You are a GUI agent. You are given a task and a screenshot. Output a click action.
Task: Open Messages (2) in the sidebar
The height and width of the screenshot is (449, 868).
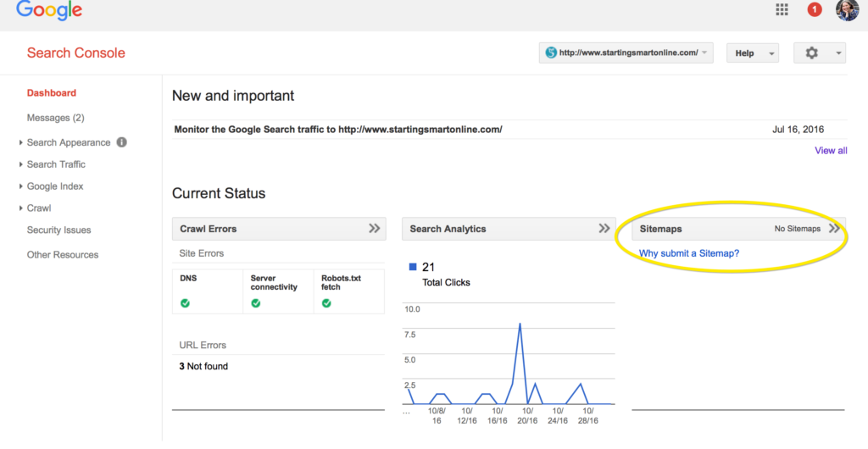click(x=55, y=118)
